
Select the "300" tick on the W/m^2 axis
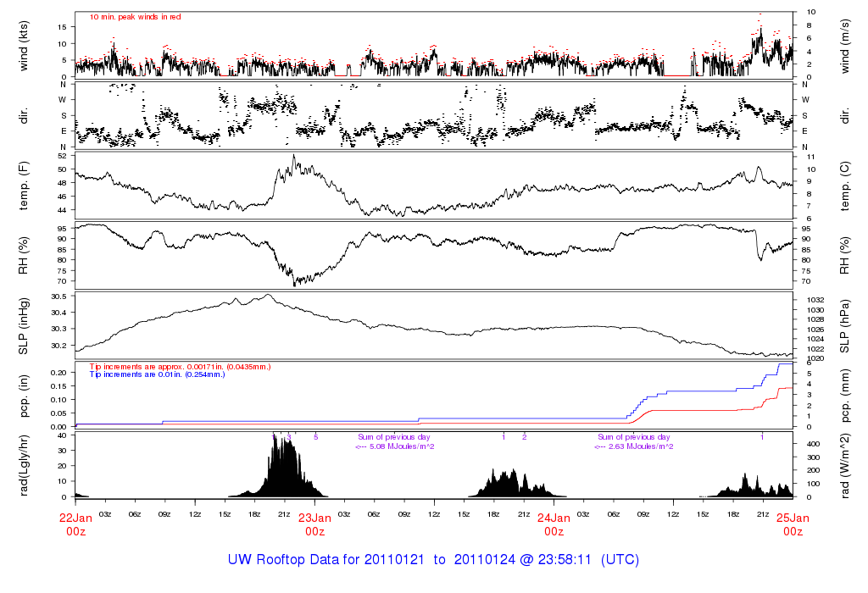tap(813, 457)
